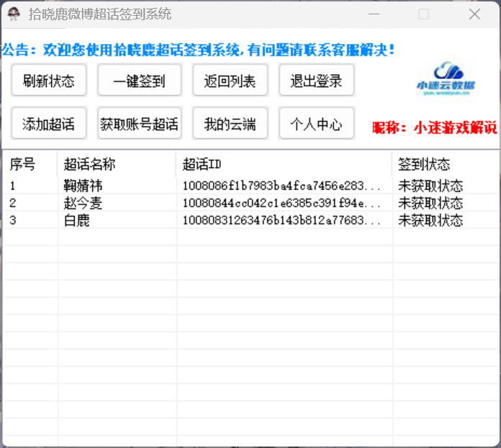Click the app icon in the title bar
The width and height of the screenshot is (501, 448).
click(x=14, y=14)
